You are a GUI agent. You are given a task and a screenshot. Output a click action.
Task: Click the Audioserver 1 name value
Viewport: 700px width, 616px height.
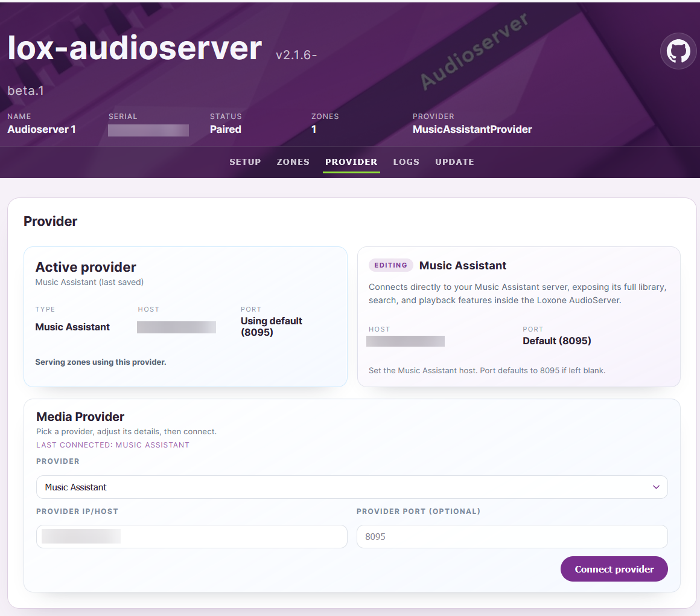coord(42,129)
